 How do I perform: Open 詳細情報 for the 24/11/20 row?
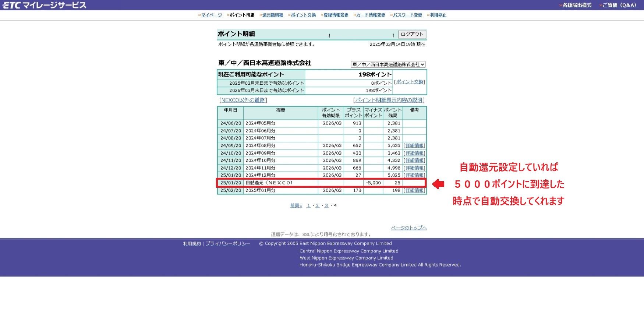tap(414, 161)
